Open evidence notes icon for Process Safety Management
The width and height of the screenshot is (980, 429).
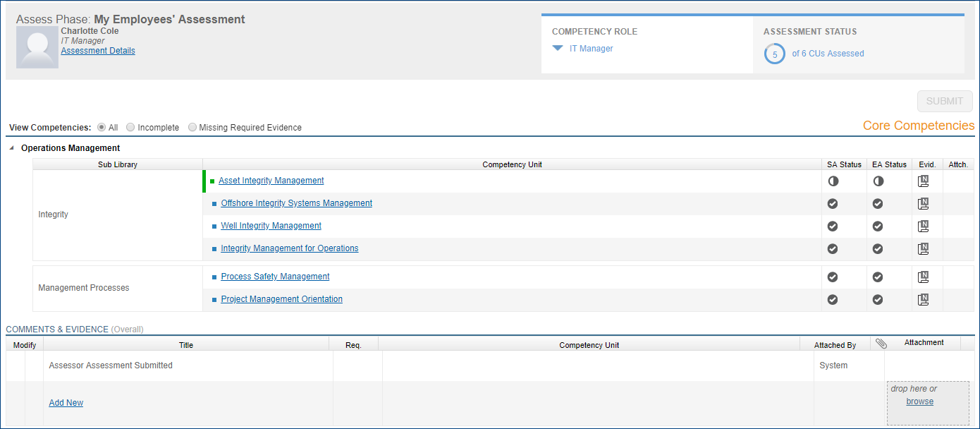pos(923,277)
